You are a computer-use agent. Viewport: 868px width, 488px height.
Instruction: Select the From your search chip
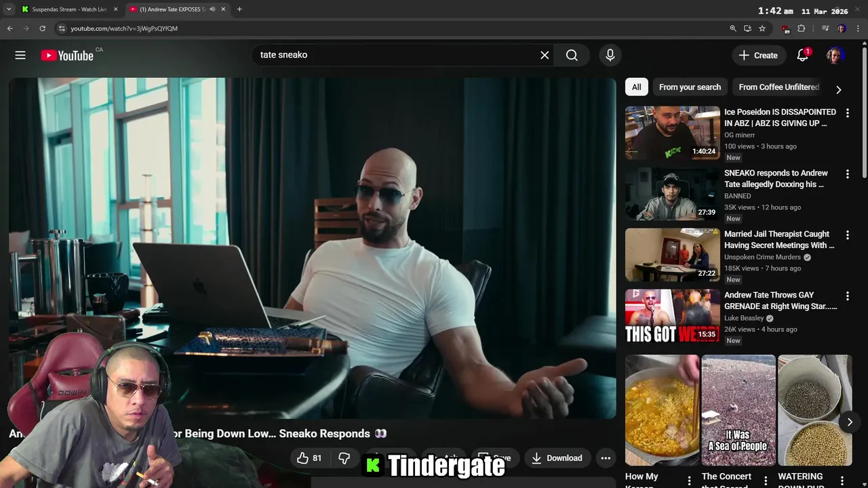690,87
